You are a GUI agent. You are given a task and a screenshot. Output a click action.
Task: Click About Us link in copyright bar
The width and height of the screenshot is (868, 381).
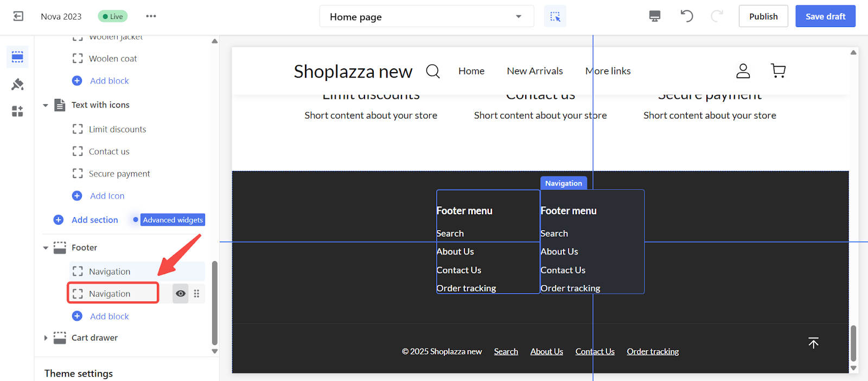tap(547, 352)
